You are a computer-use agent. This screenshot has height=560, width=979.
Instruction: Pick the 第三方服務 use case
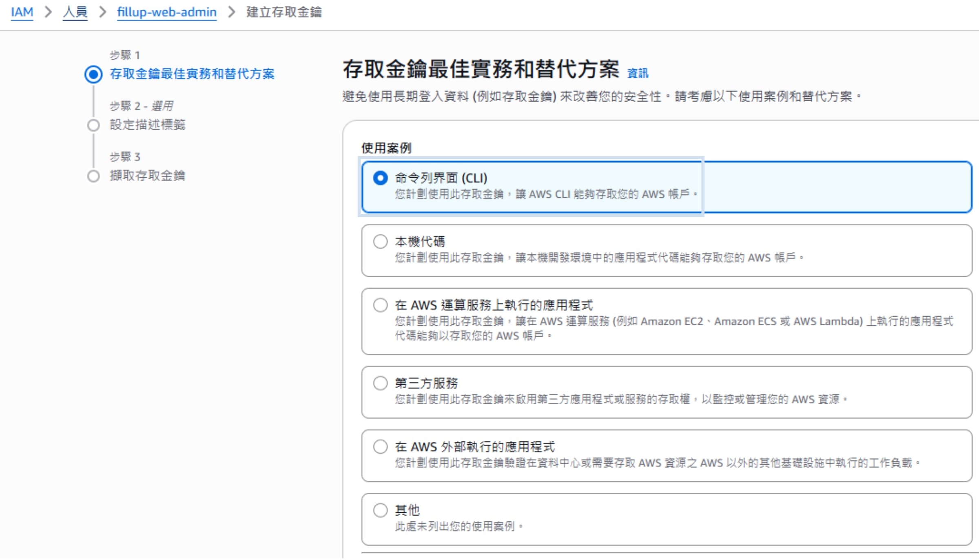(381, 383)
